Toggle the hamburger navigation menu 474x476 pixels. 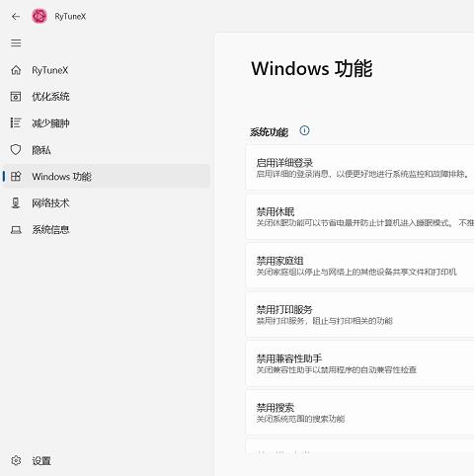(x=16, y=43)
